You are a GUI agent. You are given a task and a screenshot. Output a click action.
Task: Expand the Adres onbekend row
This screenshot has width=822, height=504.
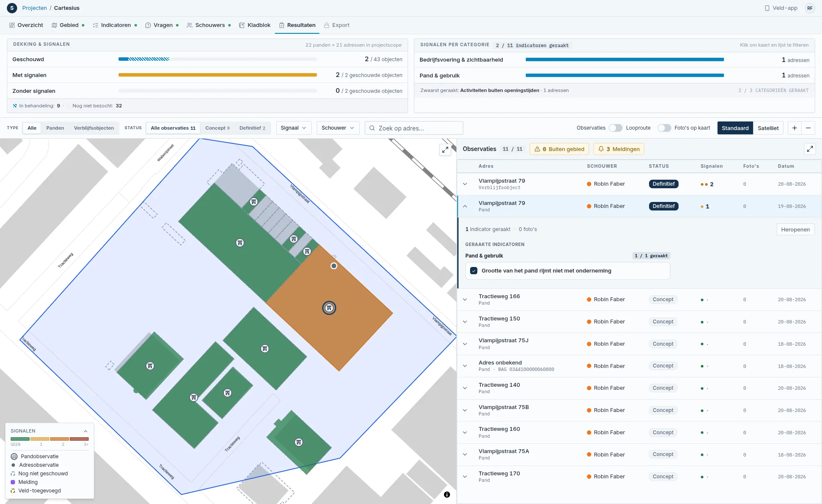click(465, 366)
